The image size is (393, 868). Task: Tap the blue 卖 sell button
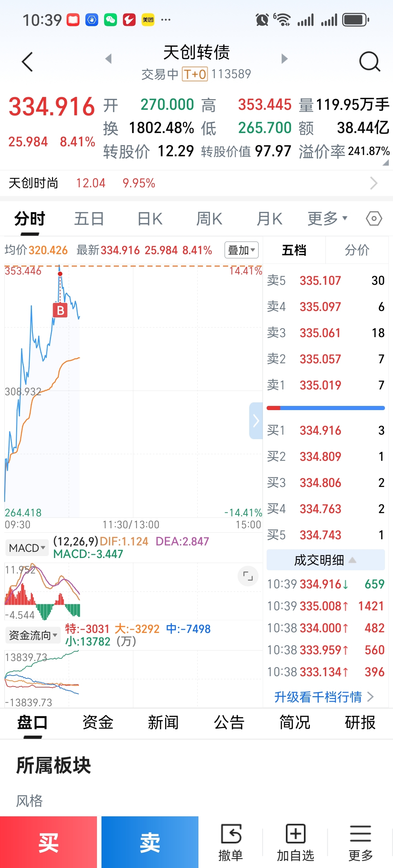[x=150, y=842]
